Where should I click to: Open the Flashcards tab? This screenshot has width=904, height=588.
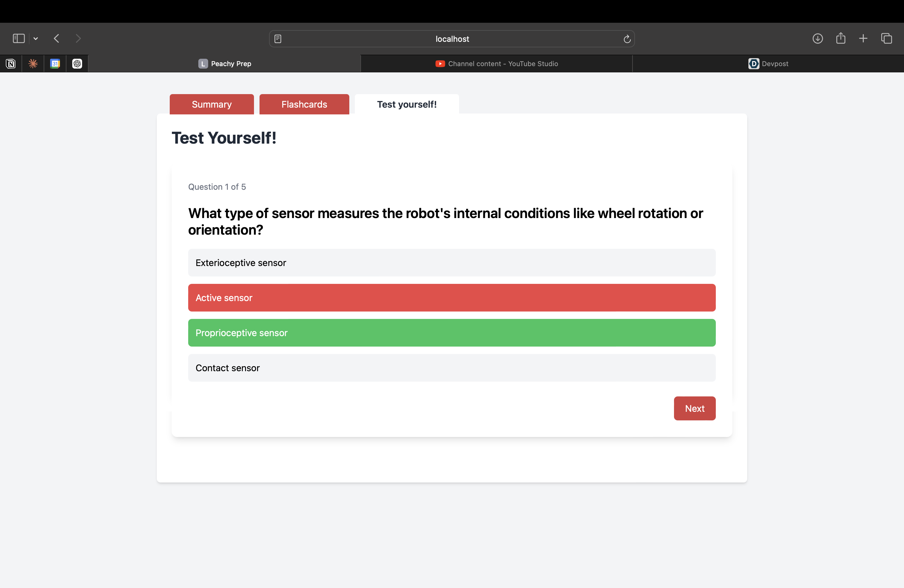(304, 104)
